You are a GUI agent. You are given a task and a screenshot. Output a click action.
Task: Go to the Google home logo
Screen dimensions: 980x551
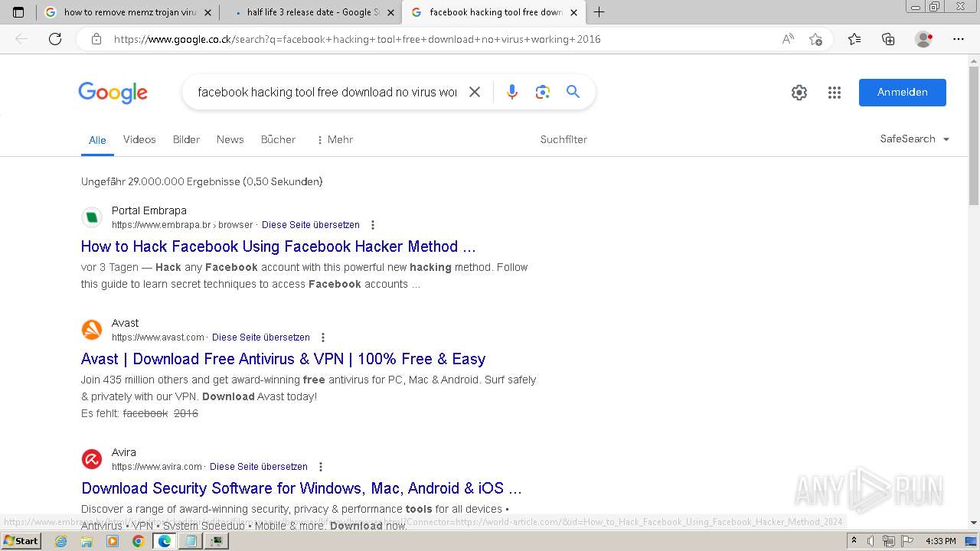point(113,93)
